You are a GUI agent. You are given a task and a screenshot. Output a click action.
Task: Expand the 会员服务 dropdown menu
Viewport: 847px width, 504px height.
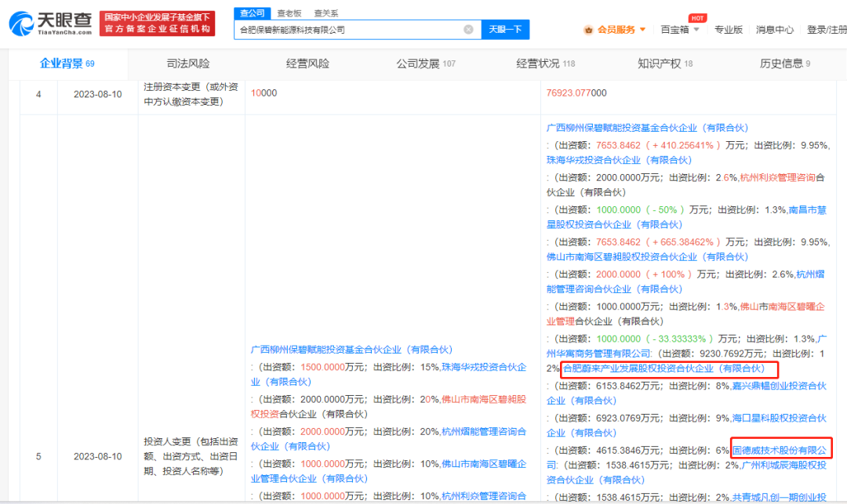click(620, 30)
